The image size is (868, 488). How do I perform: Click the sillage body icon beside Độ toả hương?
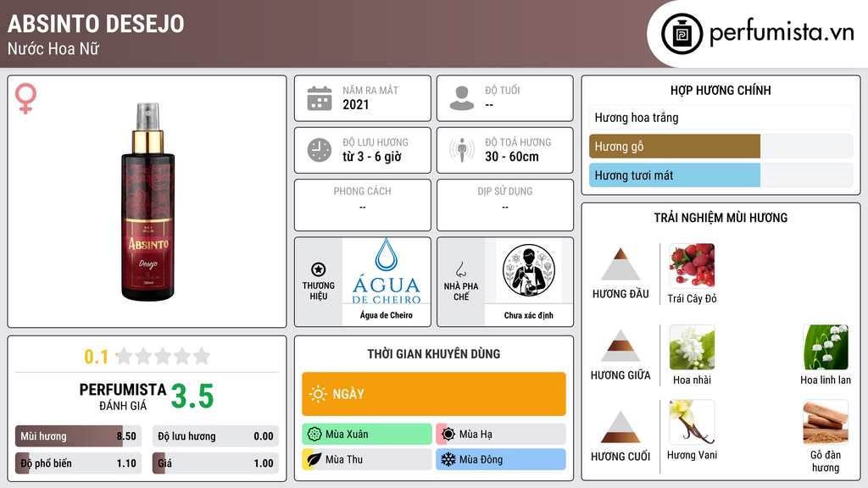coord(462,150)
